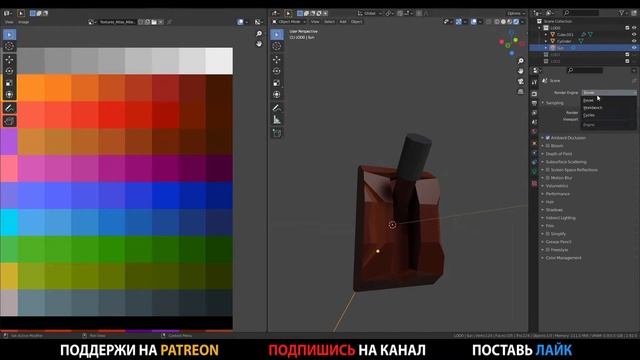Image resolution: width=640 pixels, height=360 pixels.
Task: Expand the Color Management panel
Action: pyautogui.click(x=563, y=258)
